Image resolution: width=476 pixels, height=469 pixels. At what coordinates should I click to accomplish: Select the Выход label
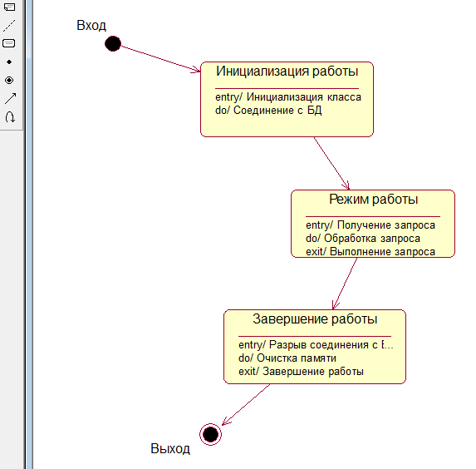click(x=170, y=449)
